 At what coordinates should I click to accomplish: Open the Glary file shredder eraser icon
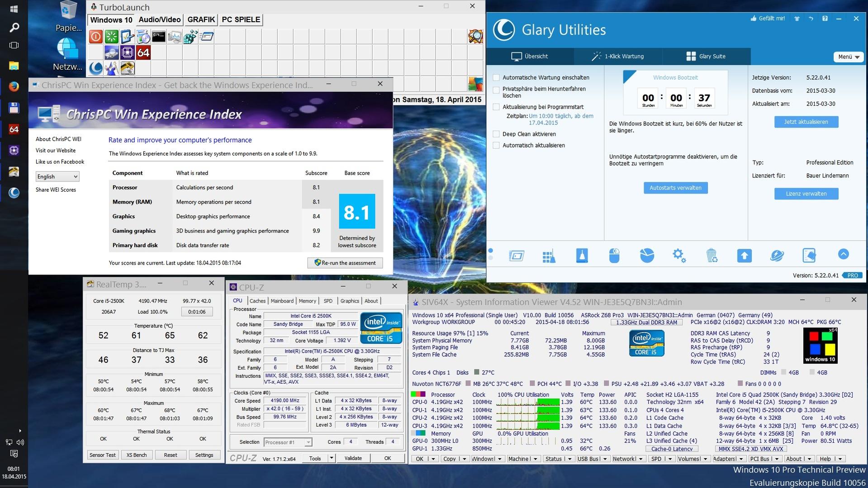tap(809, 256)
